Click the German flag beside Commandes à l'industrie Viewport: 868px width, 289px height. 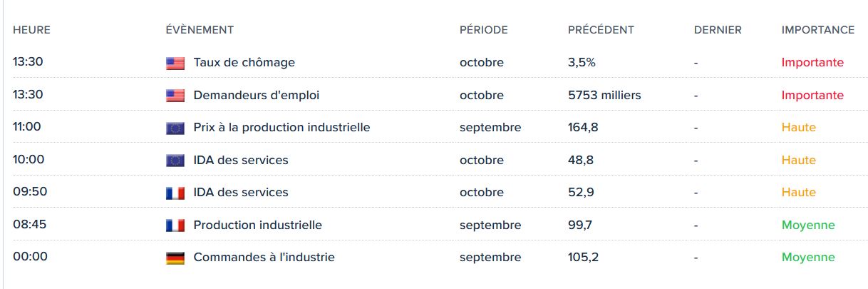coord(175,258)
